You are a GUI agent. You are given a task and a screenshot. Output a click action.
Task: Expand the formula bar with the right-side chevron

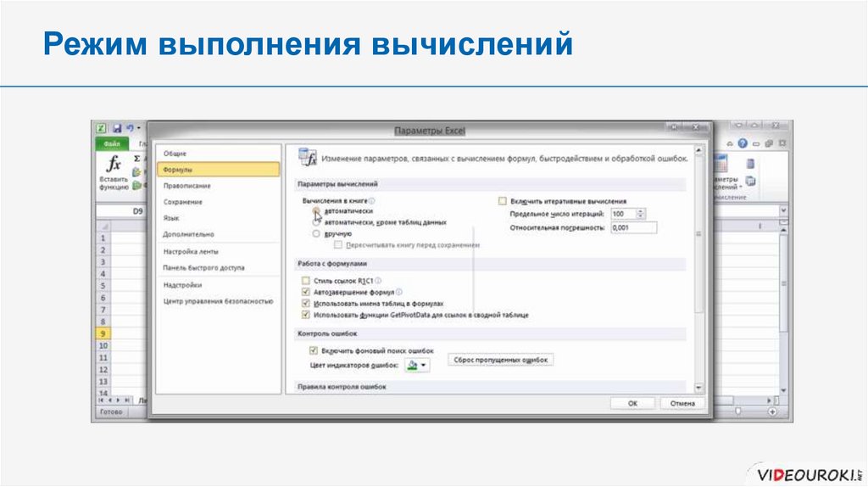[x=782, y=211]
